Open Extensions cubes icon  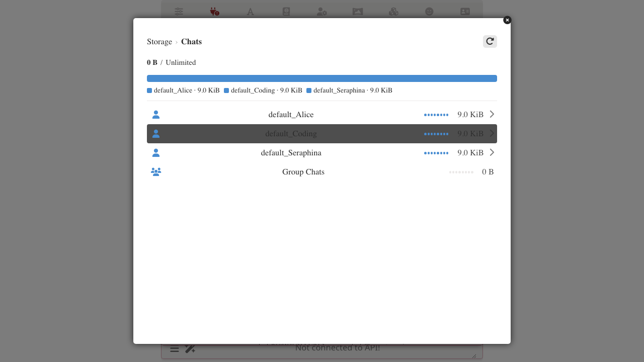393,12
